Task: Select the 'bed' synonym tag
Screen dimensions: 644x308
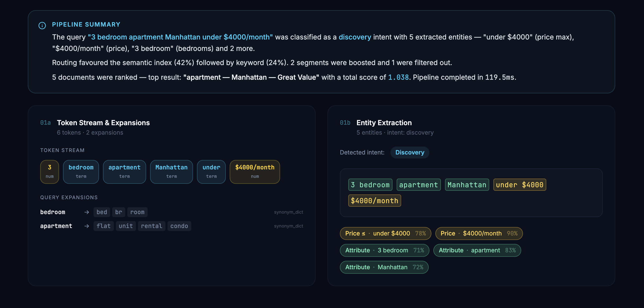Action: (x=101, y=212)
